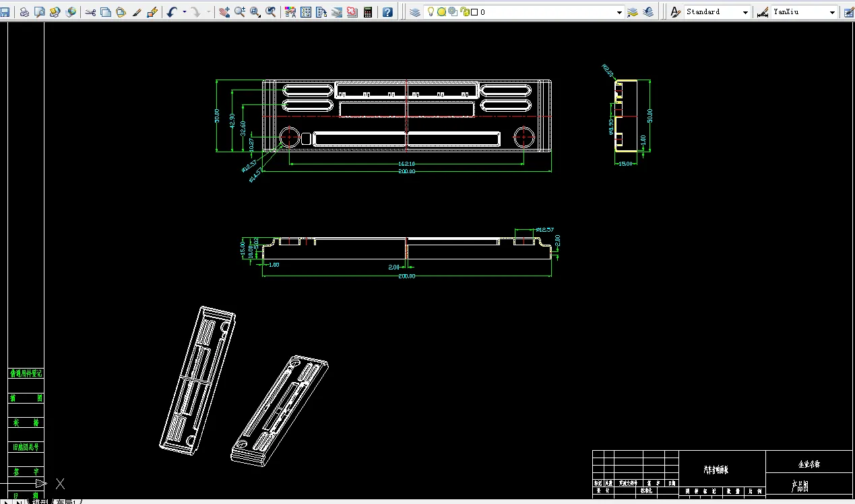Click the Undo arrow
Image resolution: width=855 pixels, height=504 pixels.
(x=172, y=12)
